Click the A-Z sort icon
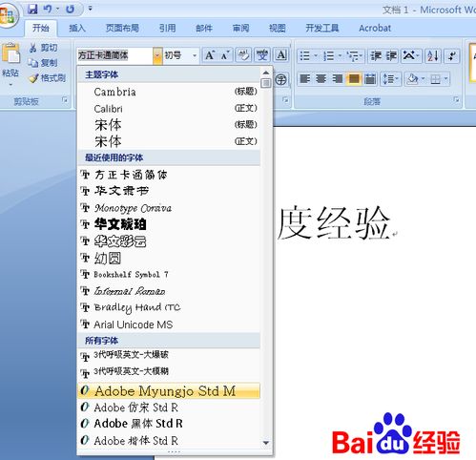 pos(433,56)
